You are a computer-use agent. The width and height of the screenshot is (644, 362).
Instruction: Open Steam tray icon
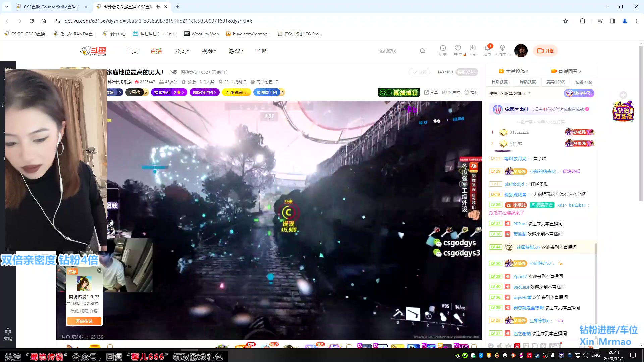point(537,355)
